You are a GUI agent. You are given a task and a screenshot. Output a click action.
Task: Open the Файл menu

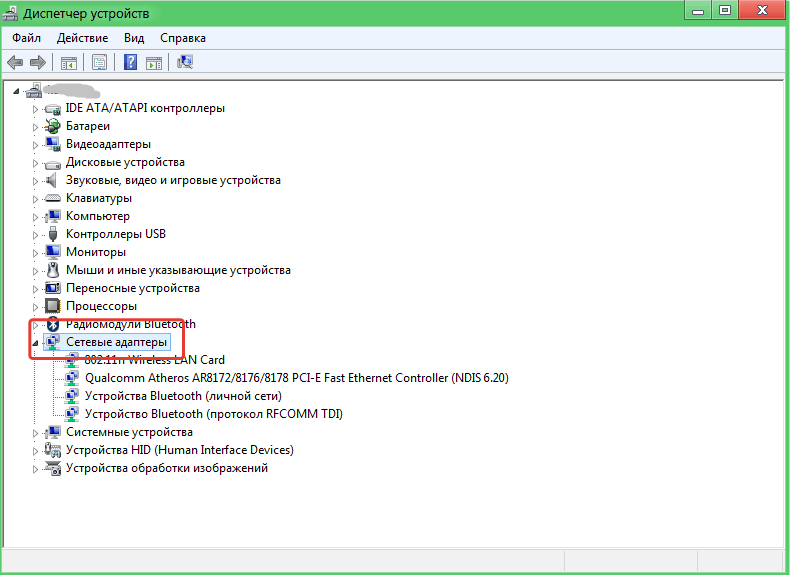point(27,38)
